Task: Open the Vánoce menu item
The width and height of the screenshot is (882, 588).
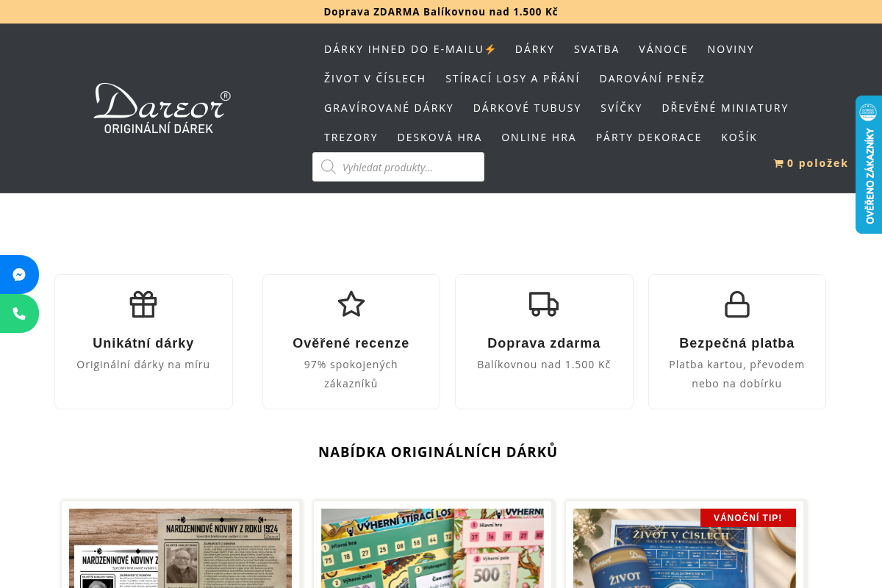Action: (x=664, y=49)
